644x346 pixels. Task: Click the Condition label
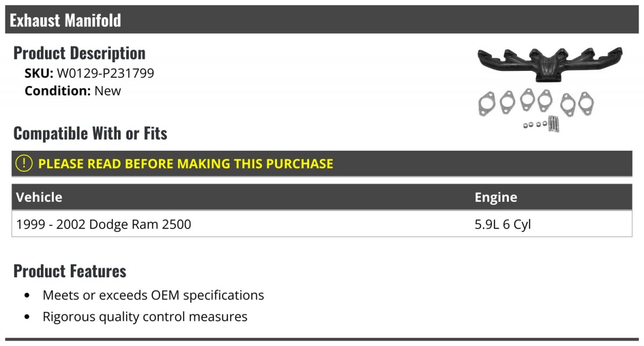[58, 91]
